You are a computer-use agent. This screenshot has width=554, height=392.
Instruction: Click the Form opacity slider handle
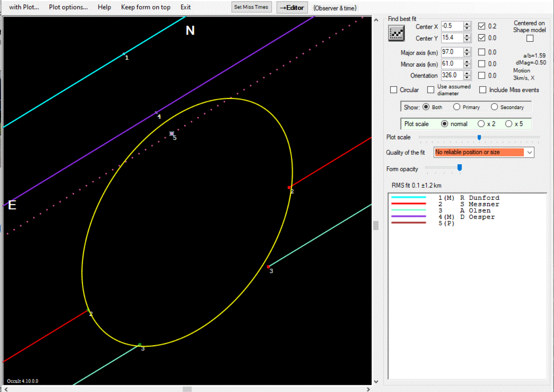(459, 168)
